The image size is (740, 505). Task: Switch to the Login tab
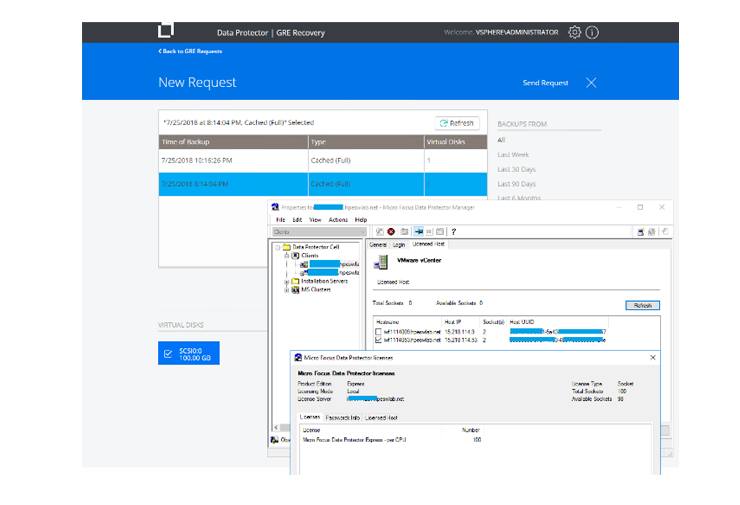click(x=399, y=245)
